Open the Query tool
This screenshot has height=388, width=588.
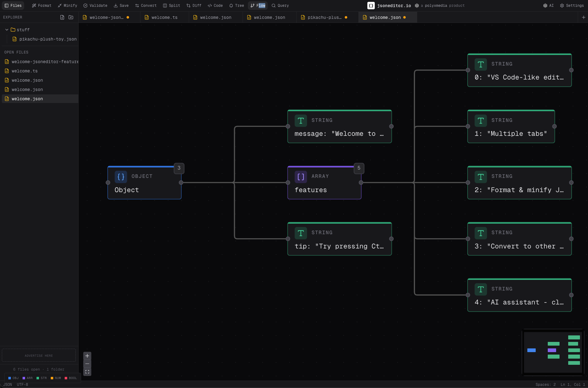(x=280, y=5)
